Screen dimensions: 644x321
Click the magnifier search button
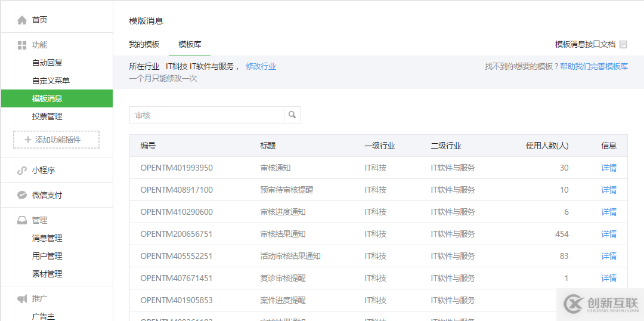coord(292,115)
